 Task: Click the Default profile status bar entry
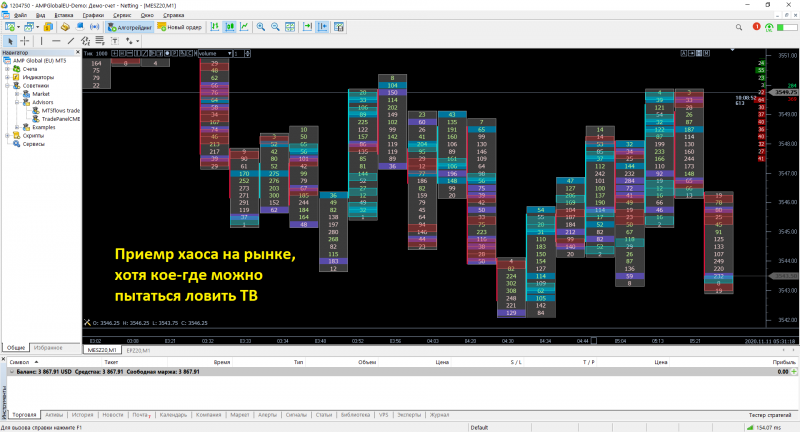pos(479,427)
